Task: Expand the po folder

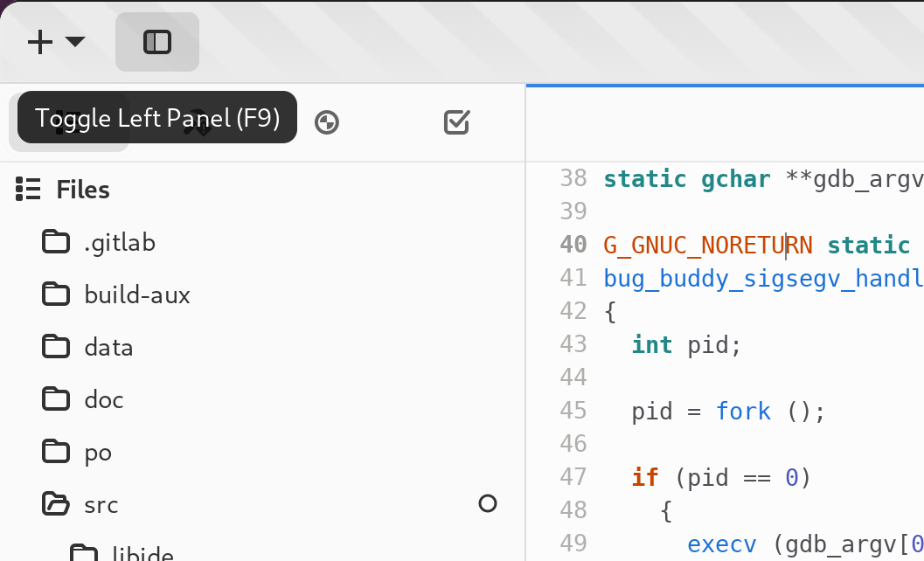Action: [98, 453]
